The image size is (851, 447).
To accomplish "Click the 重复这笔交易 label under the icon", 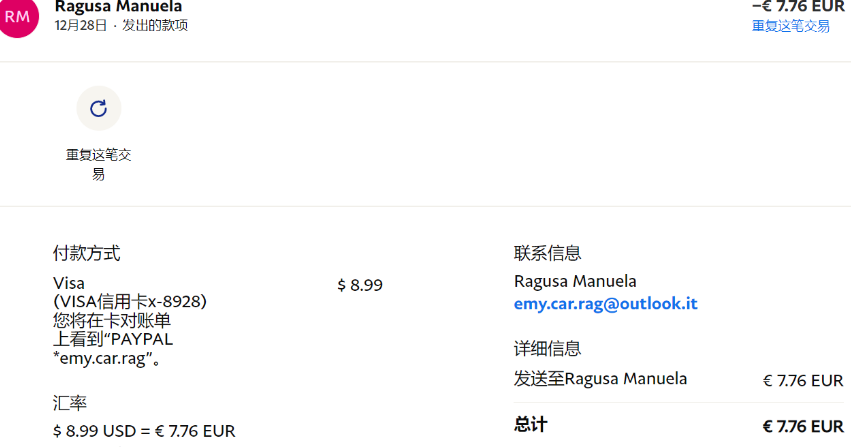I will [98, 164].
